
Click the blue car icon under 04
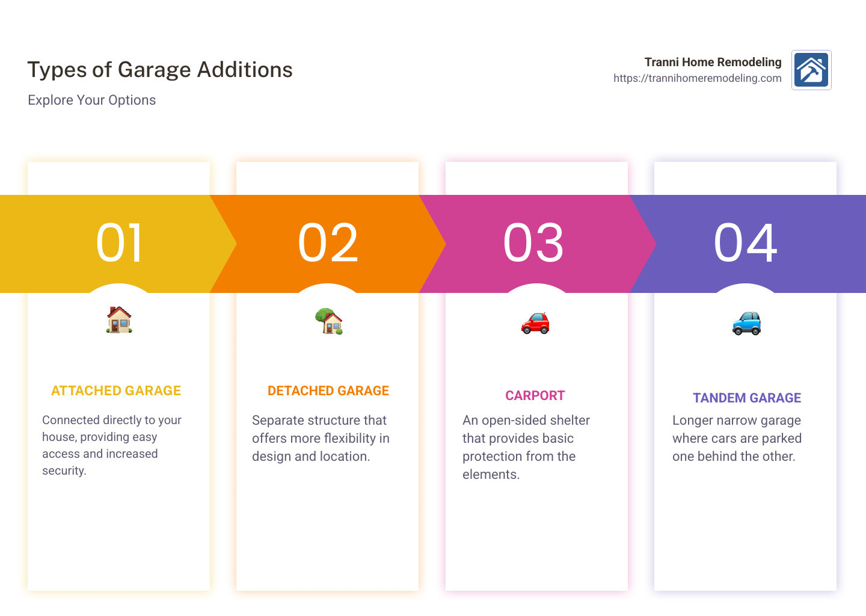coord(746,323)
